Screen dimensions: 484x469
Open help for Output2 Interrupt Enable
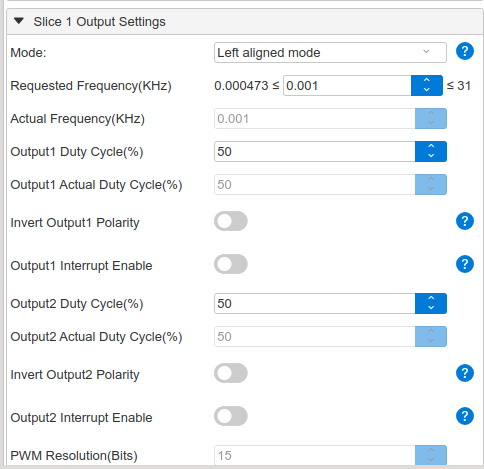[465, 416]
